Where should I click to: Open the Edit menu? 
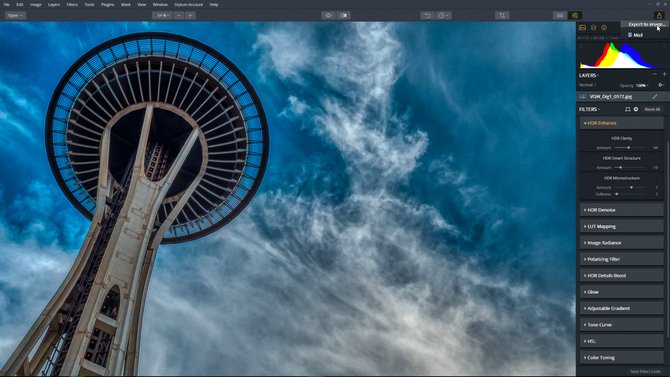coord(20,4)
